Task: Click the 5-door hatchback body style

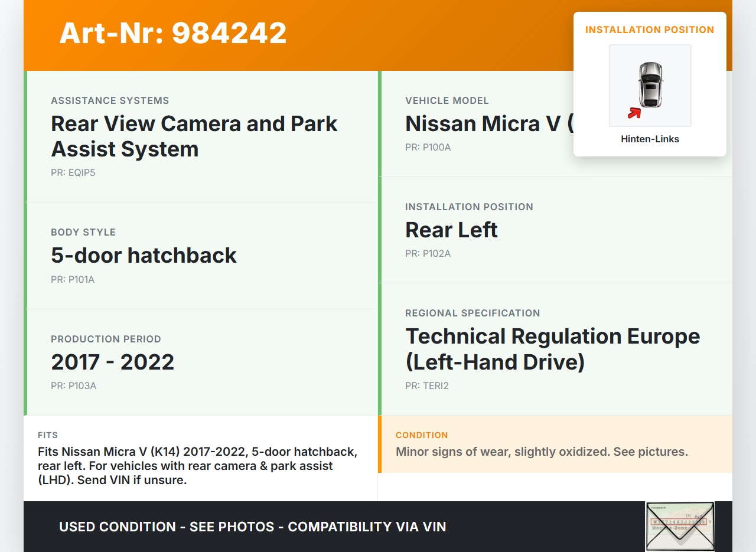Action: pyautogui.click(x=144, y=255)
